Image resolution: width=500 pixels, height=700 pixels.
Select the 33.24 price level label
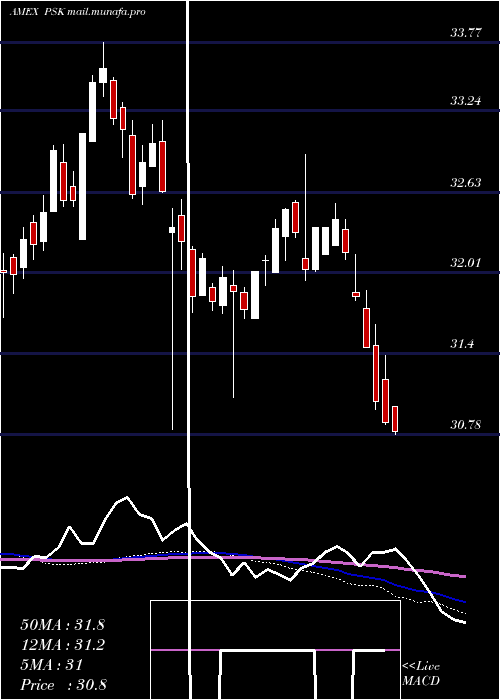tap(466, 101)
